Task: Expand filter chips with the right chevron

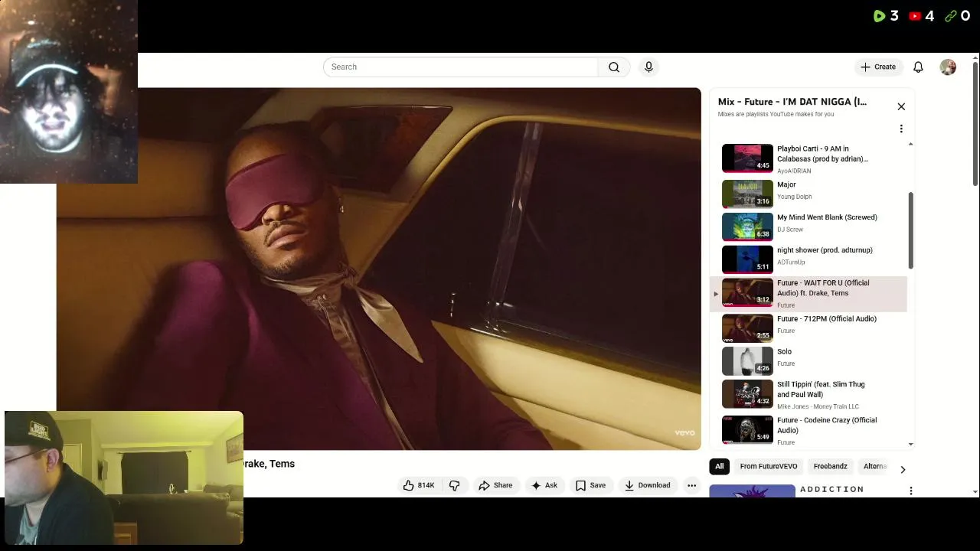Action: (903, 469)
